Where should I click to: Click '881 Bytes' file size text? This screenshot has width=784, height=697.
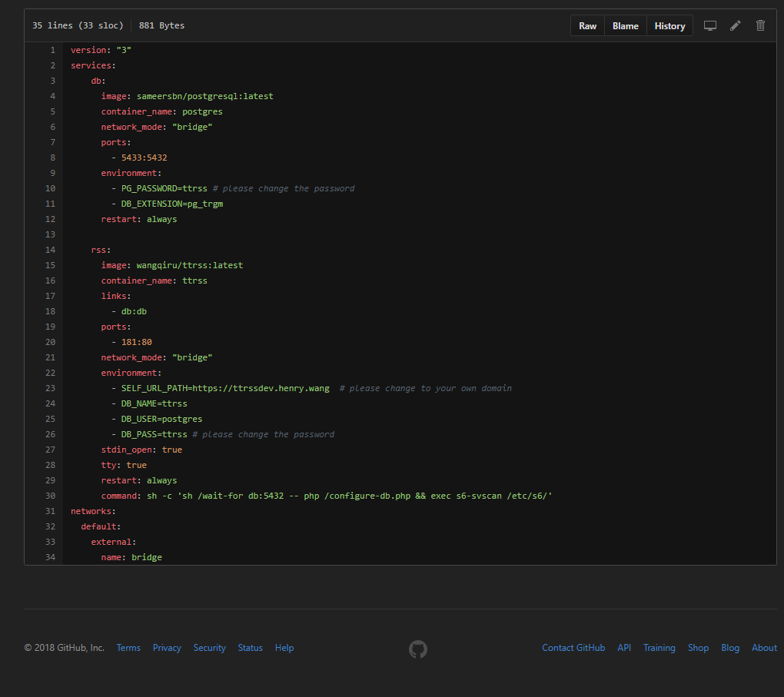pos(161,25)
